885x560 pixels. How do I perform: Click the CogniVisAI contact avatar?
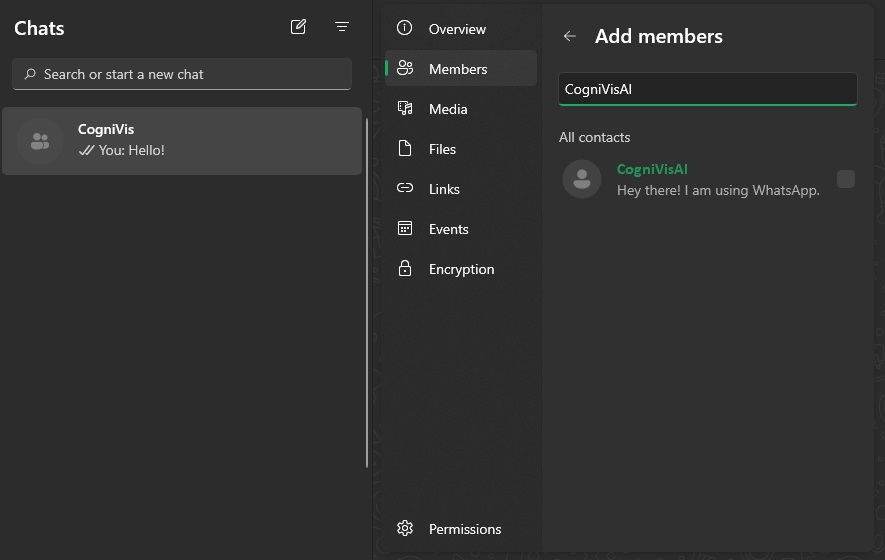tap(582, 179)
